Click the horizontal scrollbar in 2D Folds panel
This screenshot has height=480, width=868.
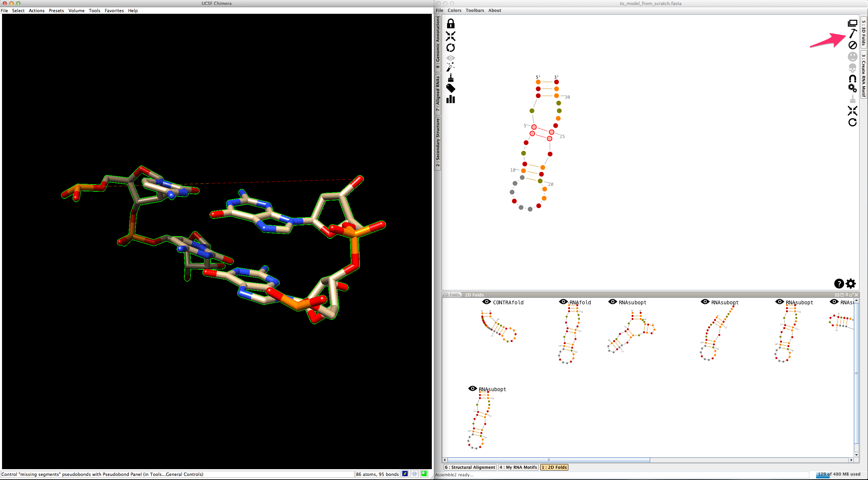[x=549, y=460]
